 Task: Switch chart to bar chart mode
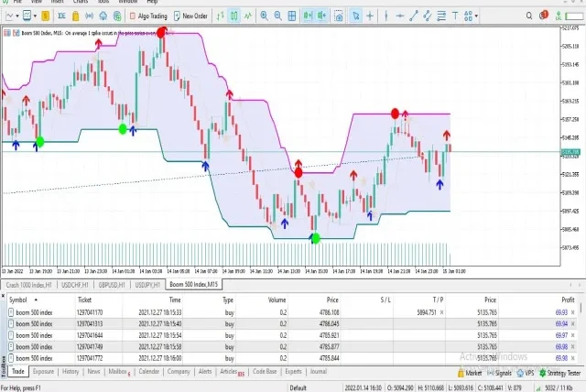(221, 16)
